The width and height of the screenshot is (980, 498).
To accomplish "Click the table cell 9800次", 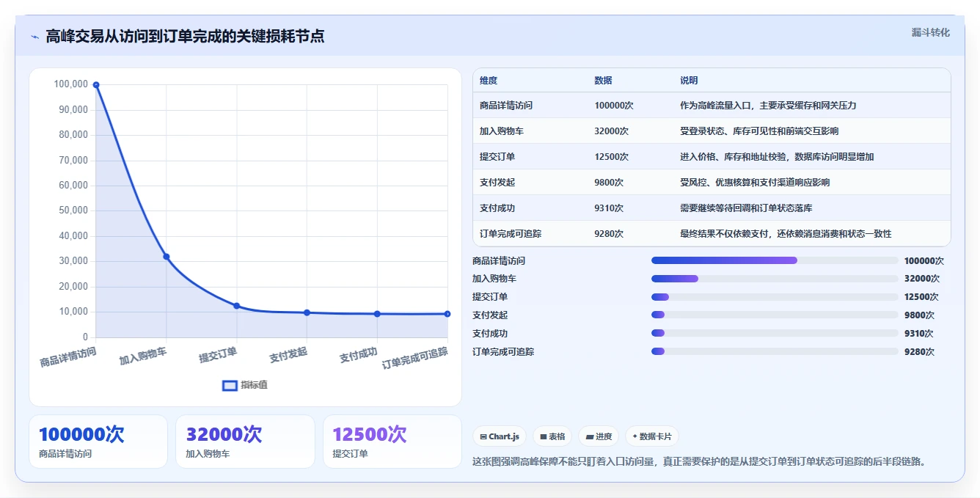I will pyautogui.click(x=609, y=183).
